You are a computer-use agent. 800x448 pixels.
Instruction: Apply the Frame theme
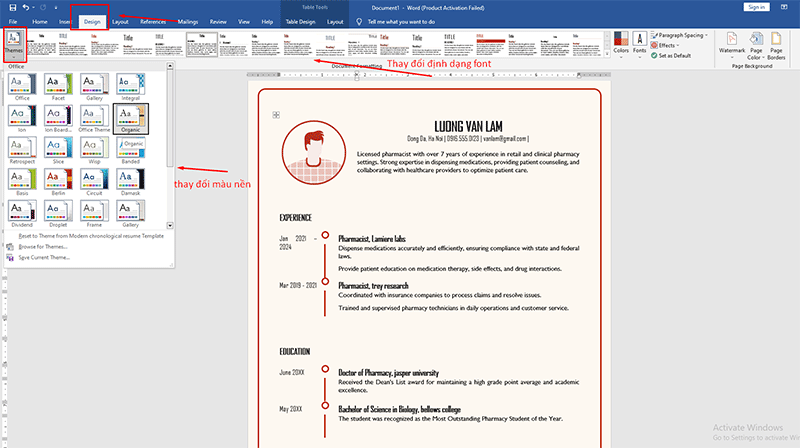[x=94, y=213]
